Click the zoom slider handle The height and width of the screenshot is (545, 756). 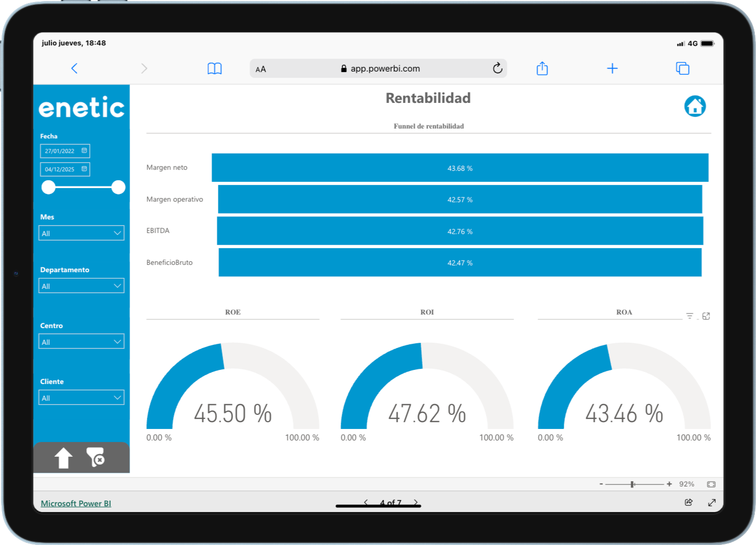(x=632, y=484)
